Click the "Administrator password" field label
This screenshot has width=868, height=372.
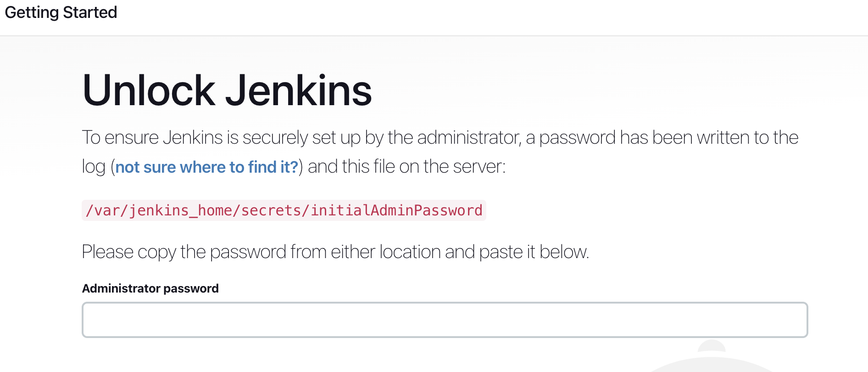[150, 288]
